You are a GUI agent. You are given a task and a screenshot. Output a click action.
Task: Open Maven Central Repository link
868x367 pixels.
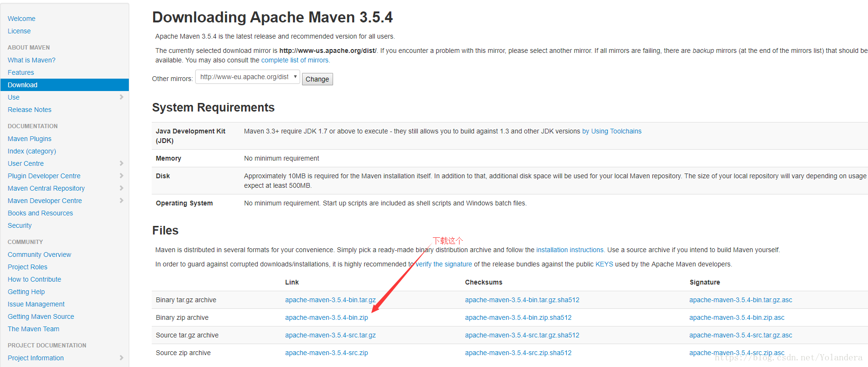[46, 188]
